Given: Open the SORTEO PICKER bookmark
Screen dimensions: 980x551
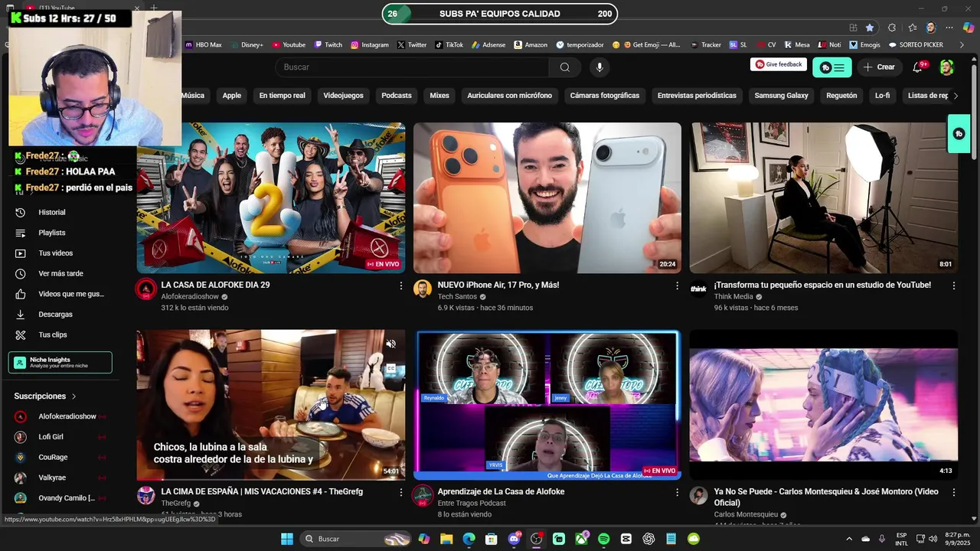Looking at the screenshot, I should (915, 45).
